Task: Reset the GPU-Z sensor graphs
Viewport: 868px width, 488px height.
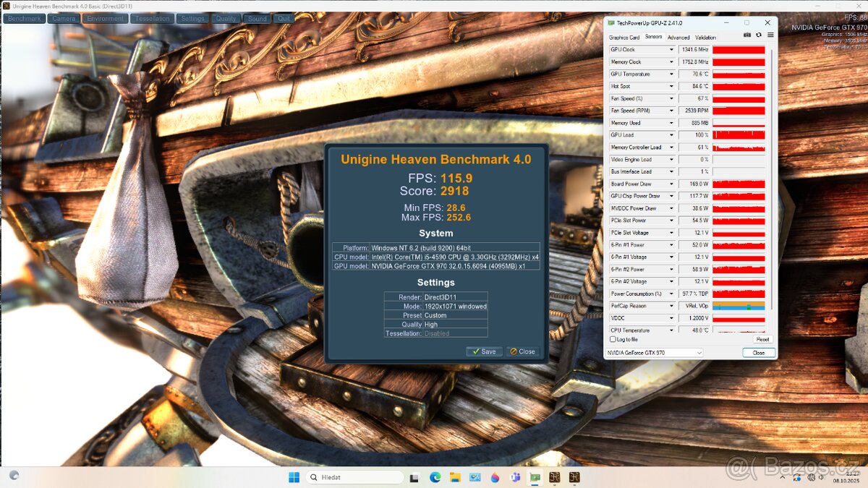Action: click(x=762, y=339)
